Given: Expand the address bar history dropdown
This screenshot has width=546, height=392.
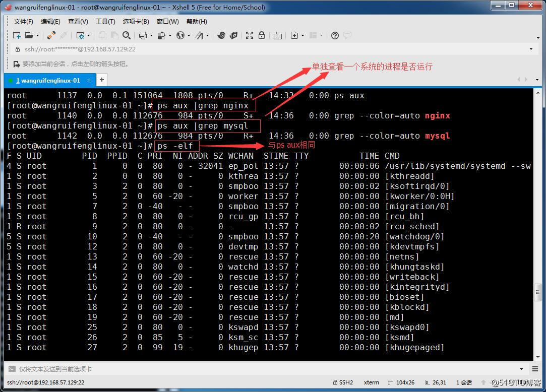Looking at the screenshot, I should (x=531, y=49).
